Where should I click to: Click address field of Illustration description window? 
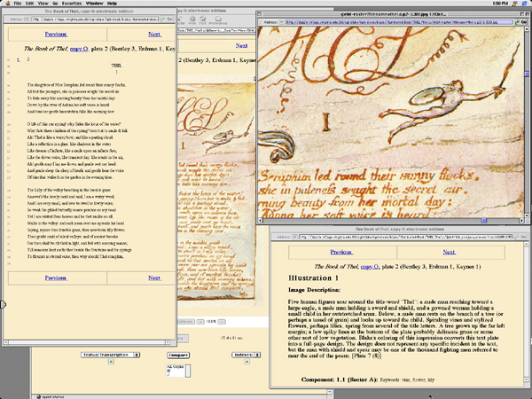click(405, 237)
